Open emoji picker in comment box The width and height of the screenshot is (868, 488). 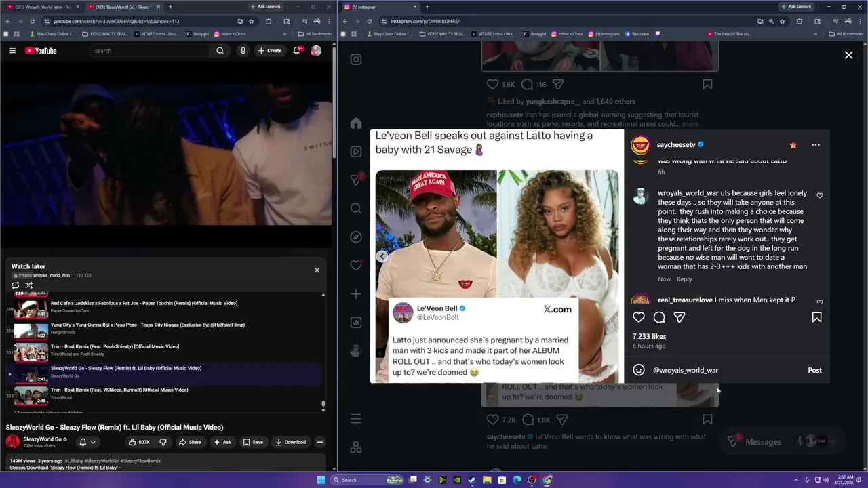tap(639, 370)
